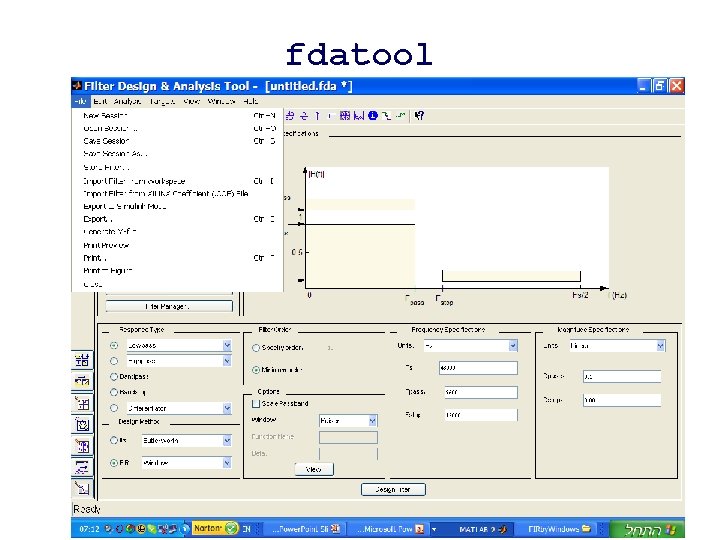Open the Help menu

point(250,101)
